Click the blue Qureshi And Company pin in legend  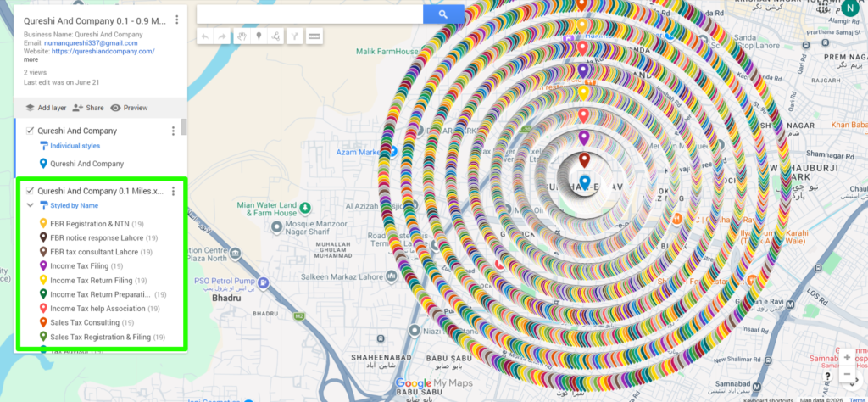tap(44, 164)
